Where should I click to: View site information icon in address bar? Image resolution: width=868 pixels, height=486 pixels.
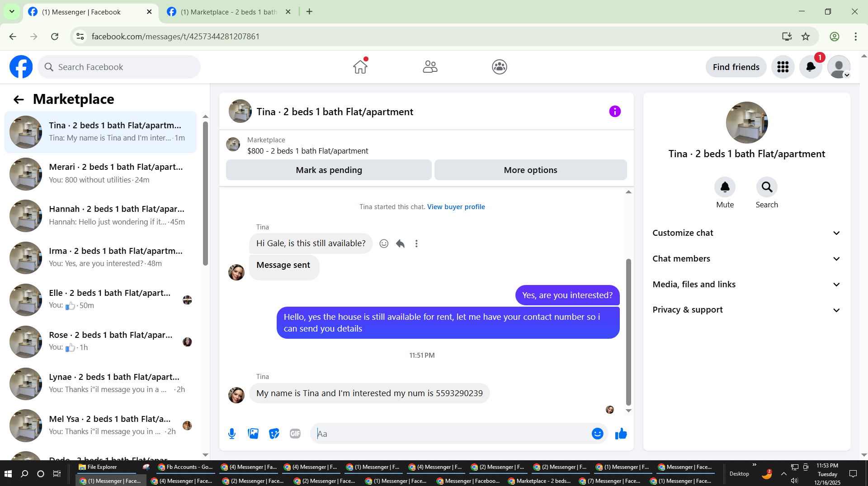point(80,37)
